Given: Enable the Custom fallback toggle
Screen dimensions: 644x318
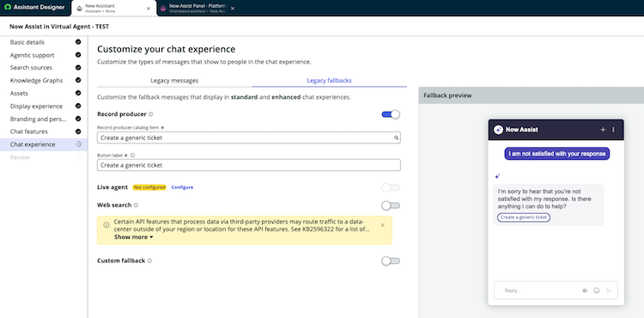Looking at the screenshot, I should click(x=391, y=261).
